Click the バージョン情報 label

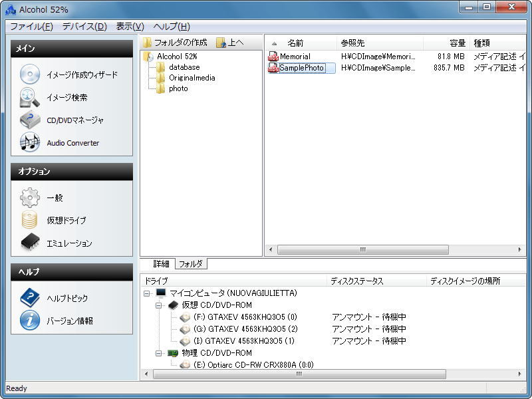[70, 321]
